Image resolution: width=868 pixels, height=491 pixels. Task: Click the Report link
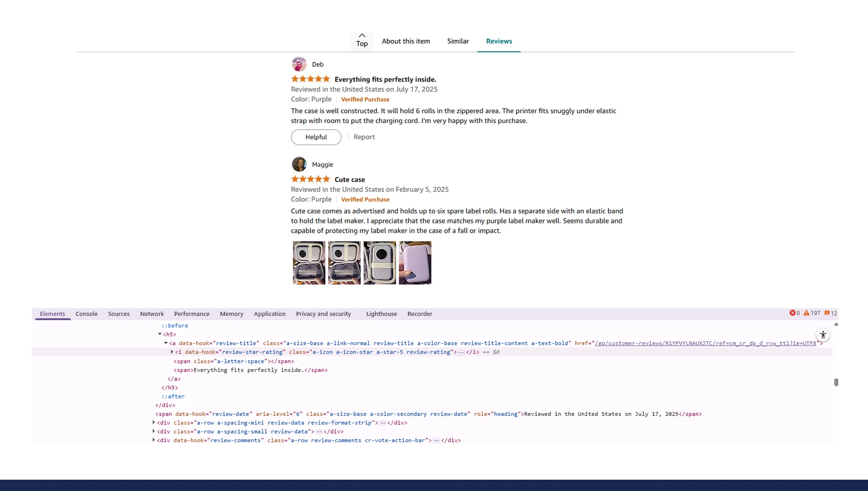click(x=364, y=137)
